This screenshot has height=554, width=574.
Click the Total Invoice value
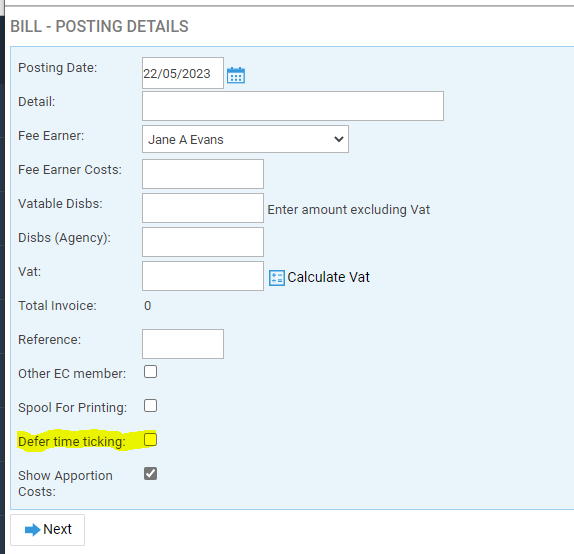pyautogui.click(x=148, y=306)
